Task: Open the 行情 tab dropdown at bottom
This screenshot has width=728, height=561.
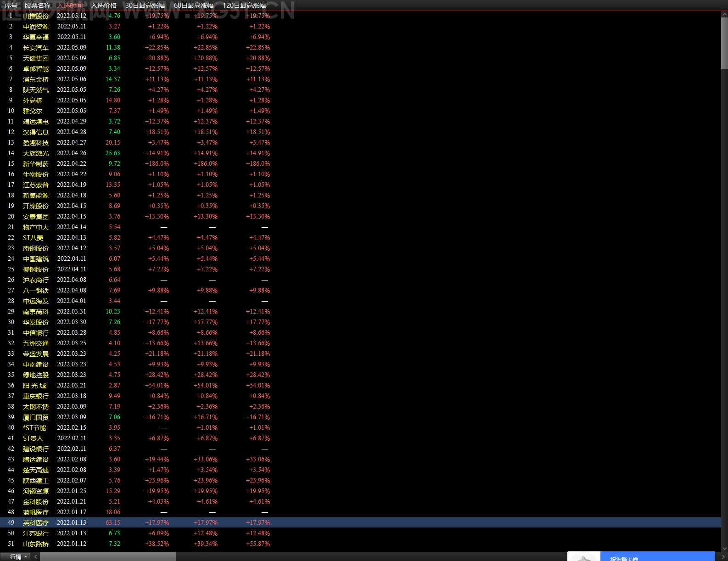Action: (x=19, y=556)
